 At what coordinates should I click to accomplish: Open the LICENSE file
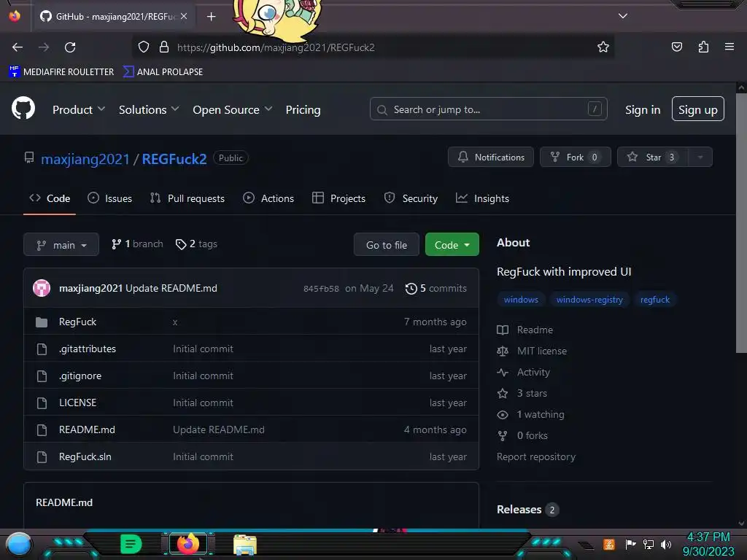point(77,402)
